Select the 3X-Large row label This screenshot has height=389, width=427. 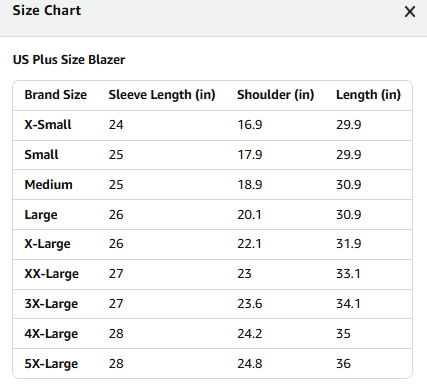pos(51,304)
